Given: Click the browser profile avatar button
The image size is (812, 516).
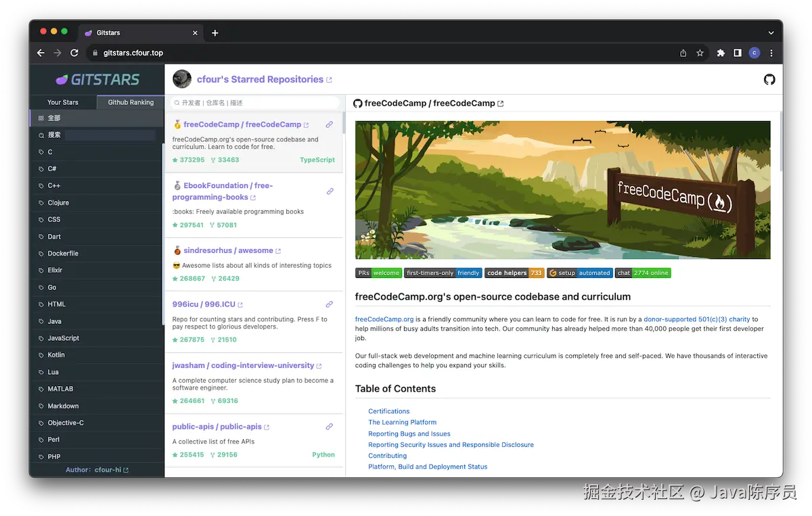Looking at the screenshot, I should click(x=754, y=53).
